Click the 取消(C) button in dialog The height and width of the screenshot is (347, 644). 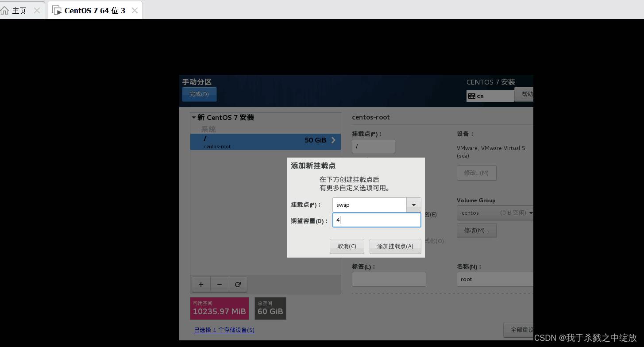(x=347, y=247)
